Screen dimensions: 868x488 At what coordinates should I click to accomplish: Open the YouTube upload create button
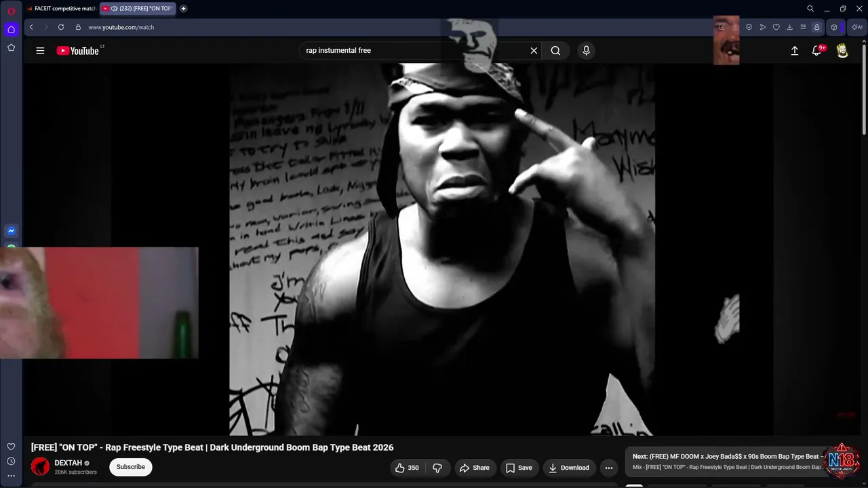(795, 50)
